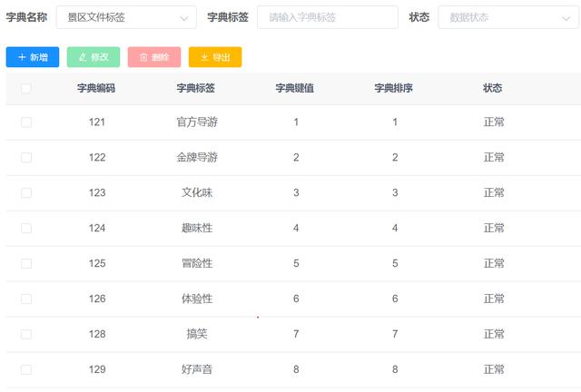Click the 正常 status in row 121
Viewport: 581px width, 392px height.
[494, 122]
